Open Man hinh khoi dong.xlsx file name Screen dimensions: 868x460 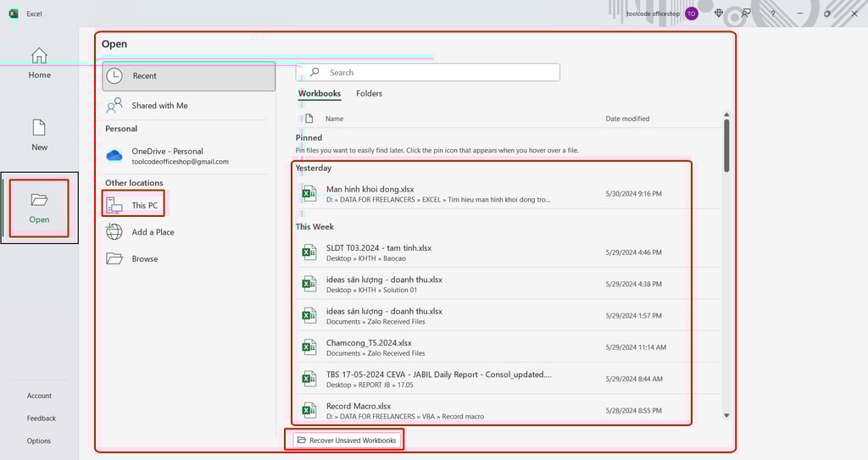370,189
